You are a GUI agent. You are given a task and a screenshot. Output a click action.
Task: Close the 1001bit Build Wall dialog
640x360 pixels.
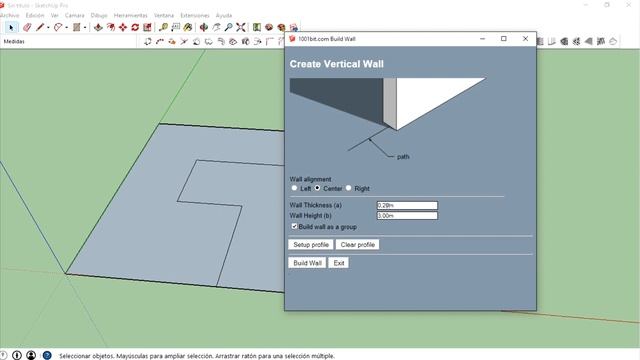(x=525, y=39)
